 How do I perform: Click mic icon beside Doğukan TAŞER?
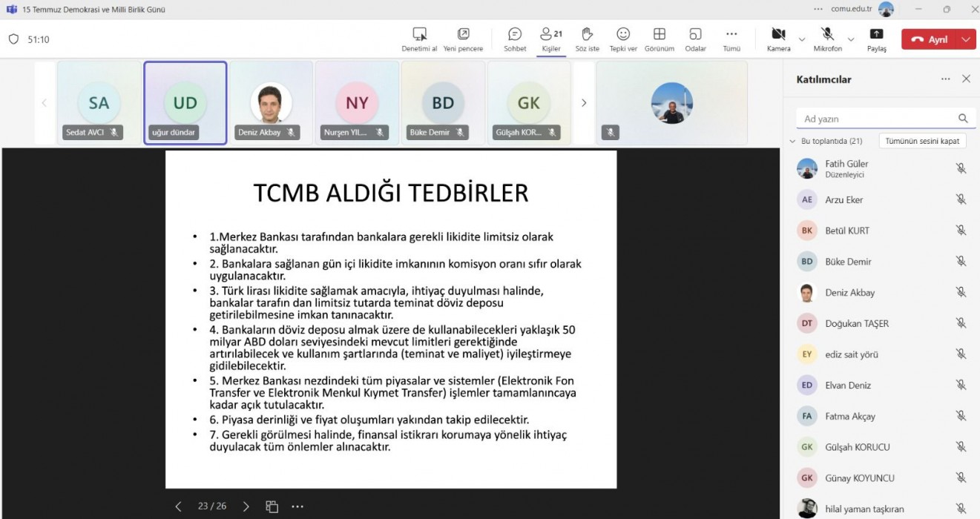tap(961, 323)
